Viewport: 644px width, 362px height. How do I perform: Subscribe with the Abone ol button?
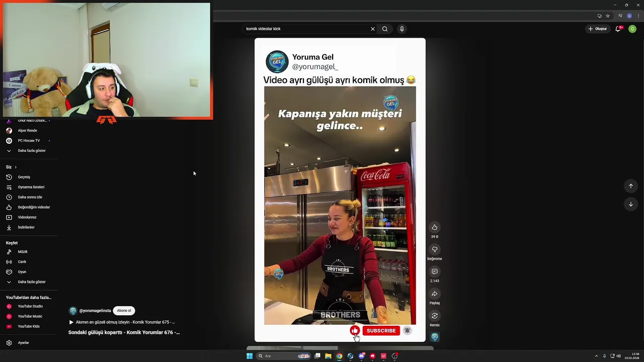click(x=124, y=311)
